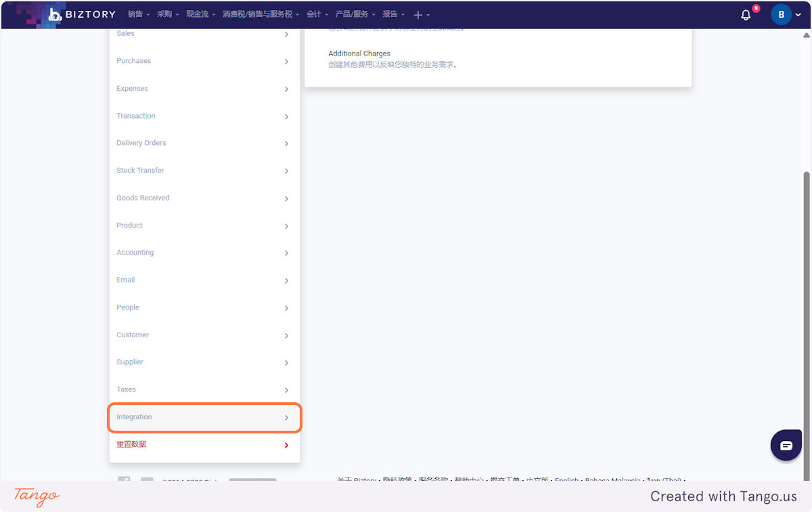
Task: Expand the Customer settings chevron
Action: tap(286, 335)
